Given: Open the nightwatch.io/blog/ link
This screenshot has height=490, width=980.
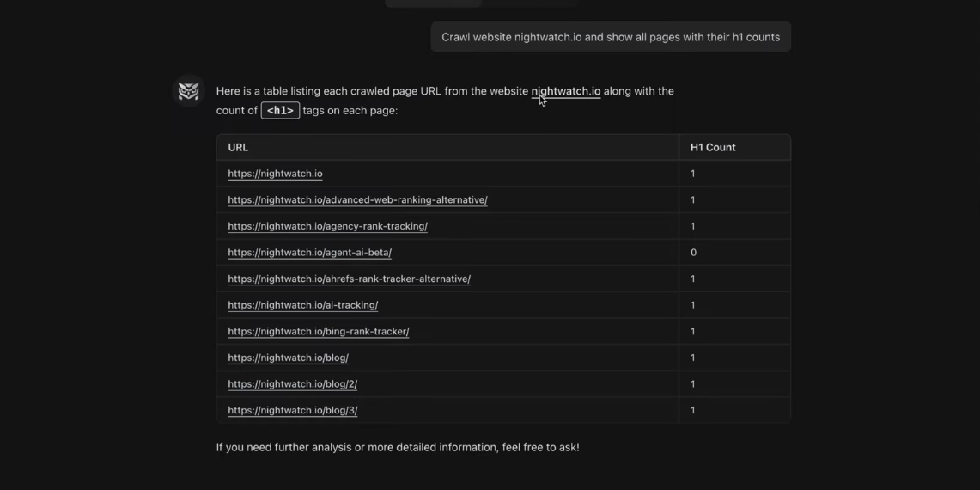Looking at the screenshot, I should pyautogui.click(x=288, y=358).
